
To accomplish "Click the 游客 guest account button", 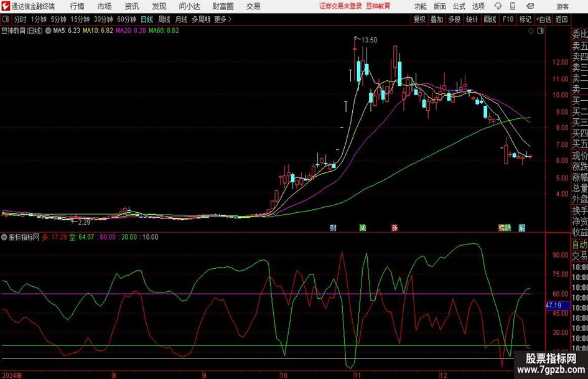I will coord(562,6).
